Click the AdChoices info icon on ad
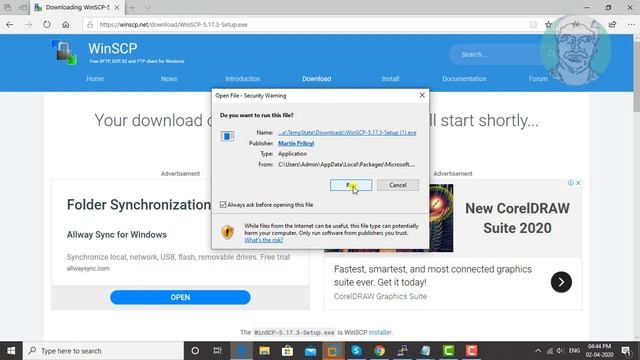Image resolution: width=640 pixels, height=360 pixels. tap(571, 183)
